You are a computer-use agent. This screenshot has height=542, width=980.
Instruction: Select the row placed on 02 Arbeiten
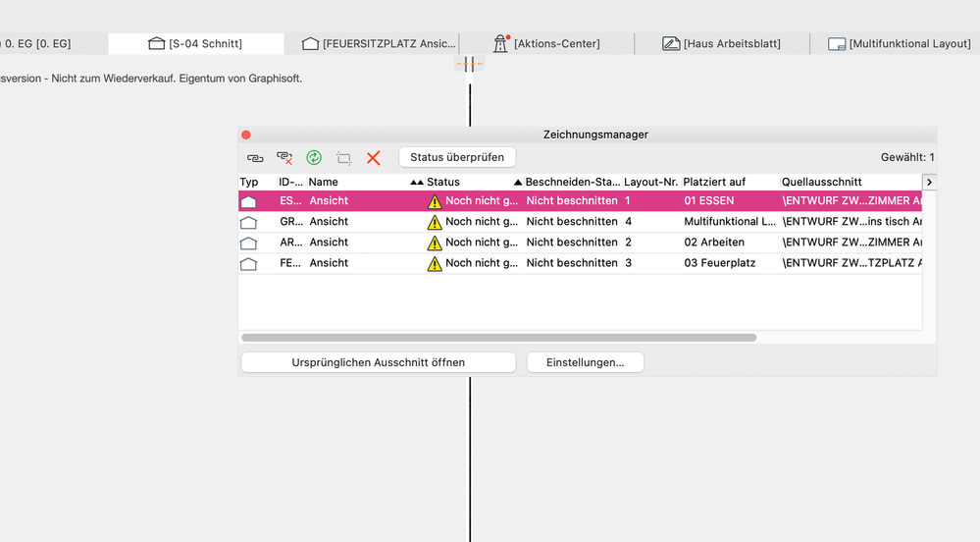point(580,243)
